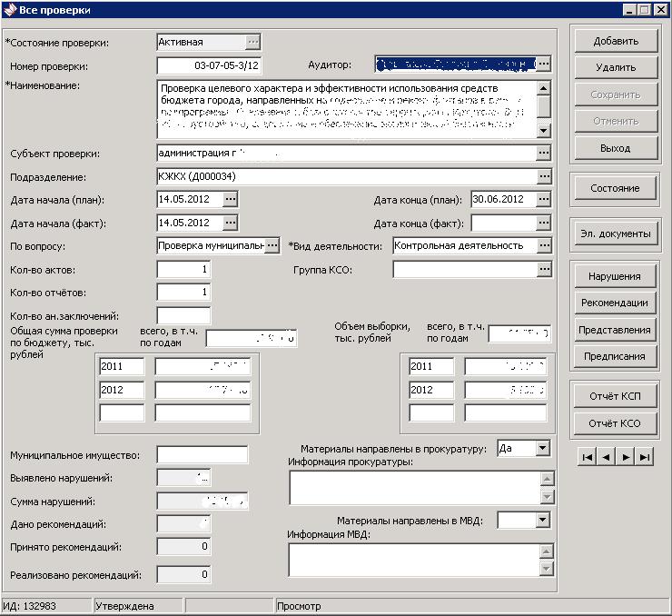Viewport: 672px width, 616px height.
Task: Open Группа КСО lookup button
Action: click(544, 269)
